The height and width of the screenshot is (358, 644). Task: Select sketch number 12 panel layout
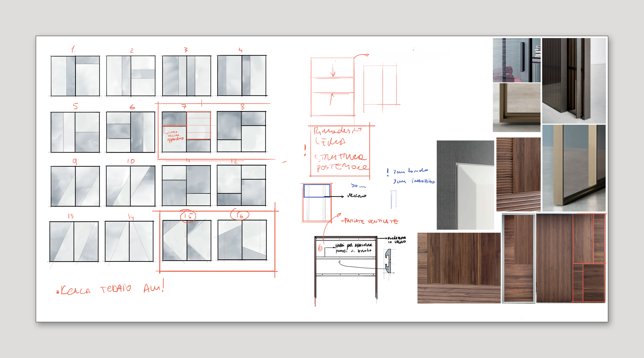click(x=241, y=185)
